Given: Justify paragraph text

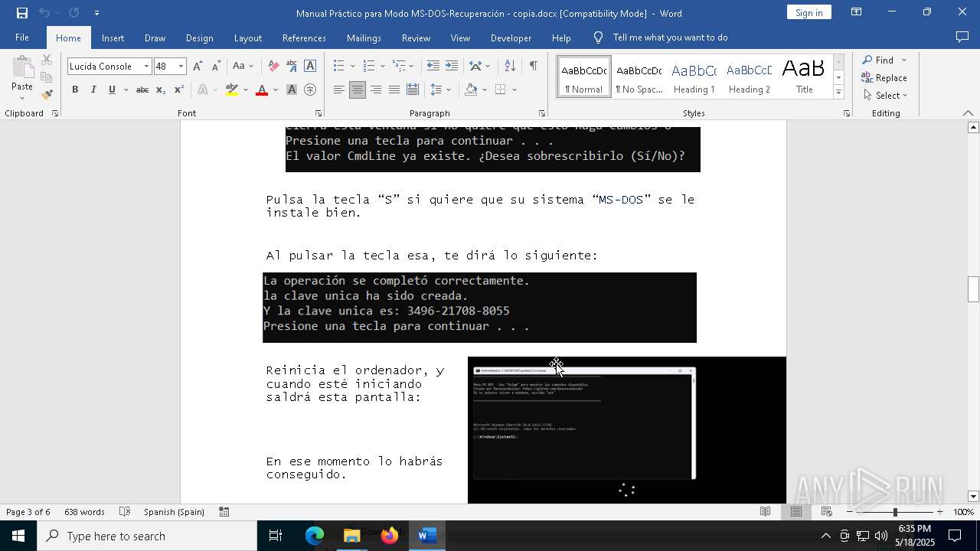Looking at the screenshot, I should point(394,90).
